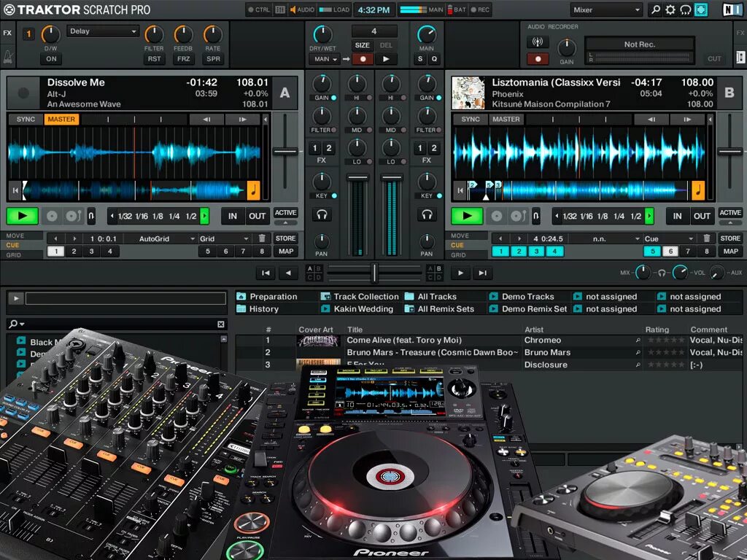Click the Native Instruments logo
Screen dimensions: 747x560
(732, 9)
